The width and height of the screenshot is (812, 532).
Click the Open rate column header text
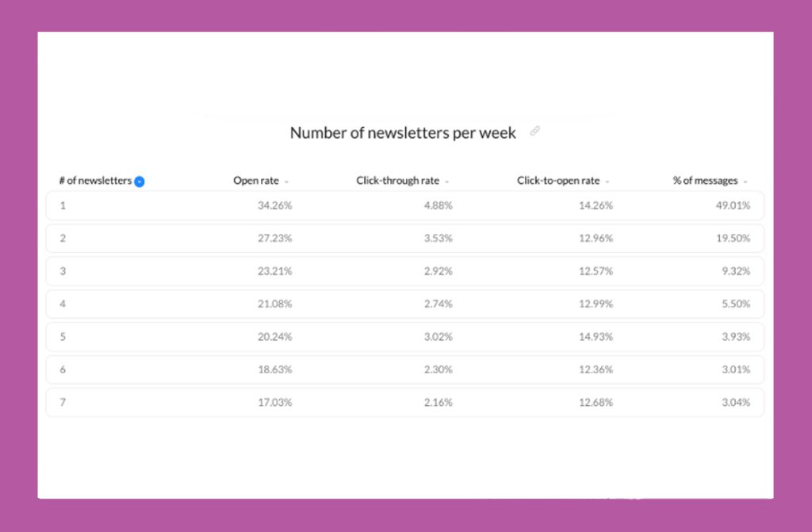(x=255, y=181)
